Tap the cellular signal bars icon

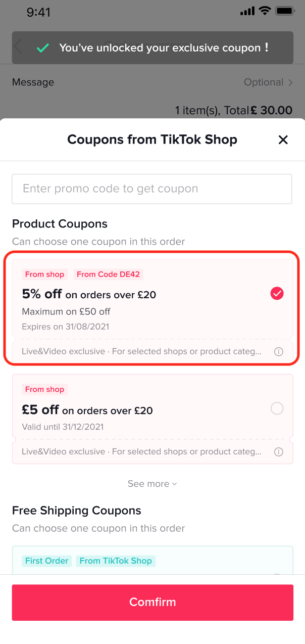click(247, 11)
